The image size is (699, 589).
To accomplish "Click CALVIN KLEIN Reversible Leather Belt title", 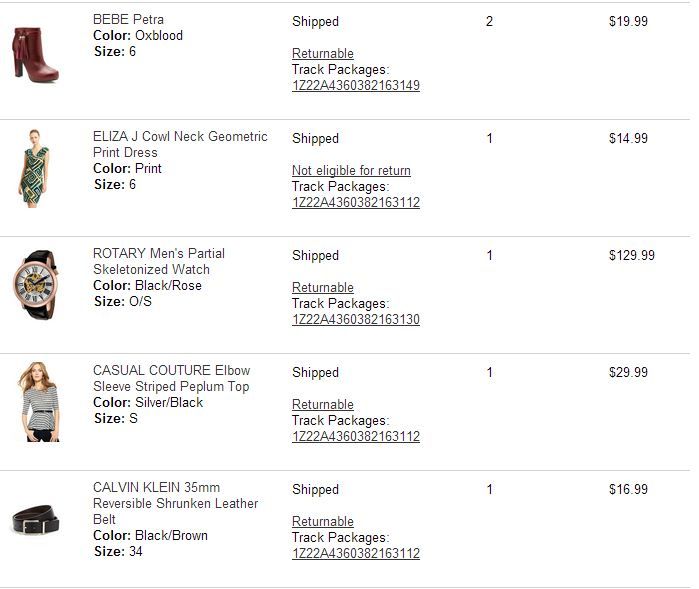I will (x=175, y=503).
